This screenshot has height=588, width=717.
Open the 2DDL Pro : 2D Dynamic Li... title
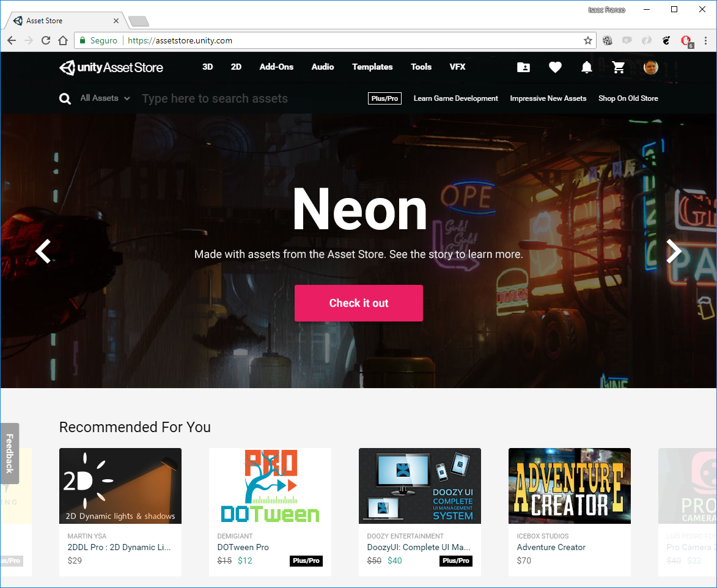119,547
